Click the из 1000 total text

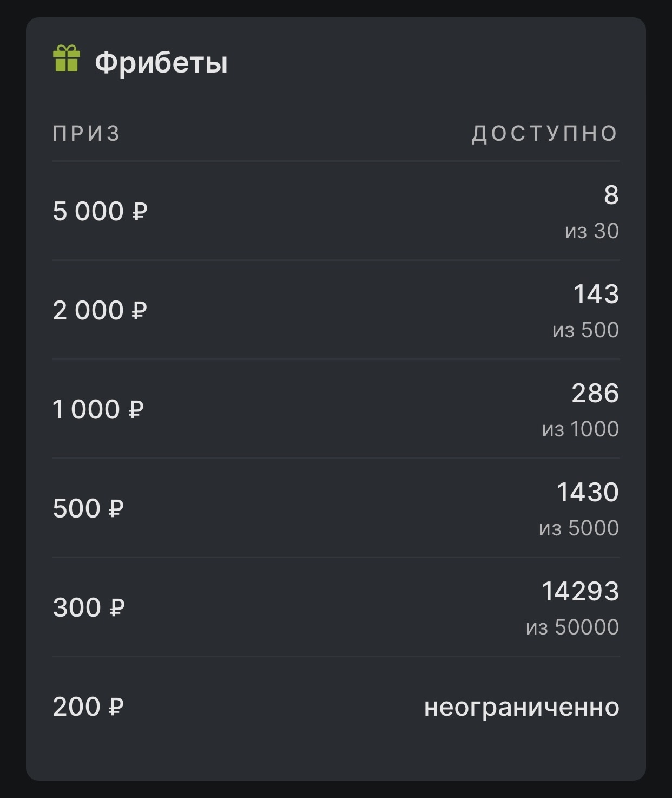point(580,429)
